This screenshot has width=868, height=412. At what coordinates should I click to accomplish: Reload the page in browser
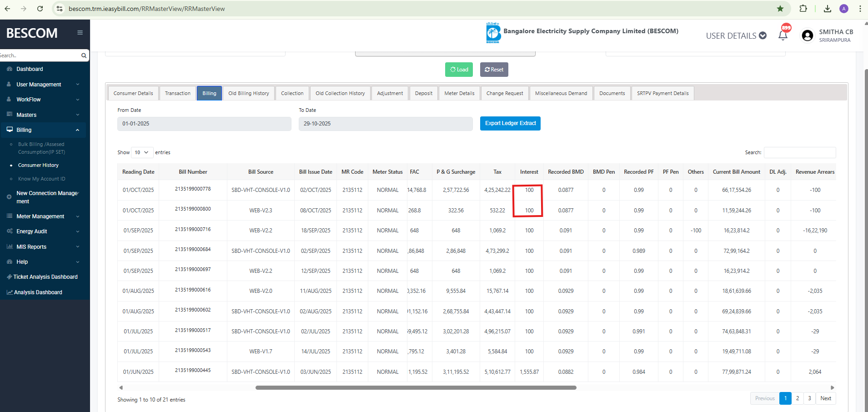tap(40, 9)
